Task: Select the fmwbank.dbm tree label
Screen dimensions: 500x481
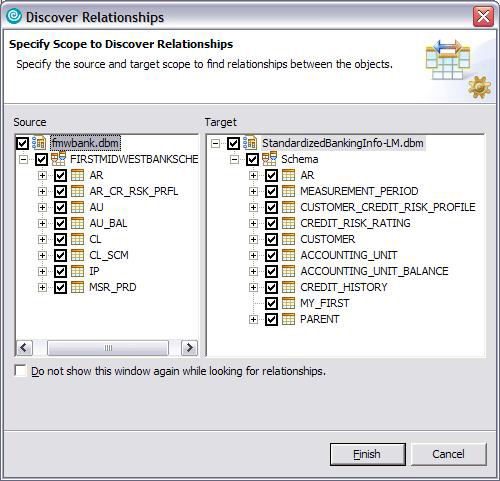Action: (x=85, y=143)
